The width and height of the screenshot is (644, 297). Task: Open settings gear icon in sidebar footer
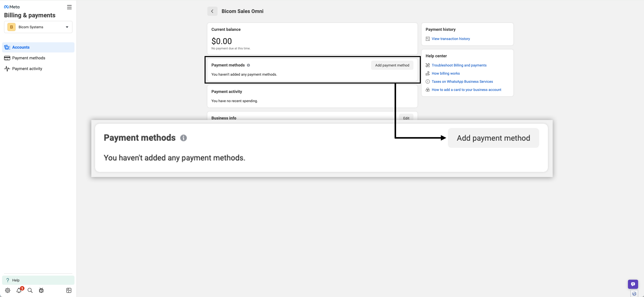pos(8,290)
